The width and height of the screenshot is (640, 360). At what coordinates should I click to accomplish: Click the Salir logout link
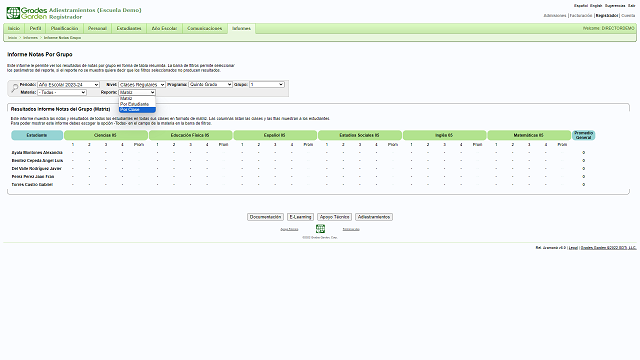[x=632, y=6]
